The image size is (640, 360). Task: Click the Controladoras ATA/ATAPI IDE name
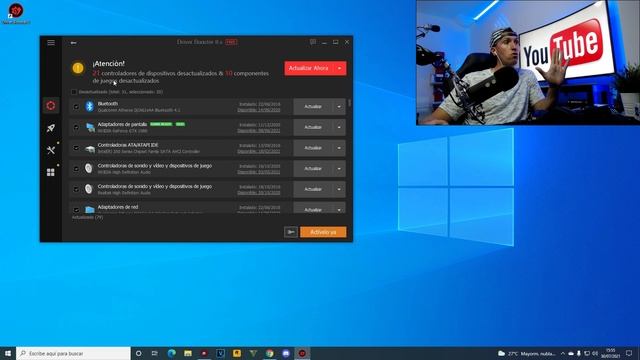tap(128, 145)
